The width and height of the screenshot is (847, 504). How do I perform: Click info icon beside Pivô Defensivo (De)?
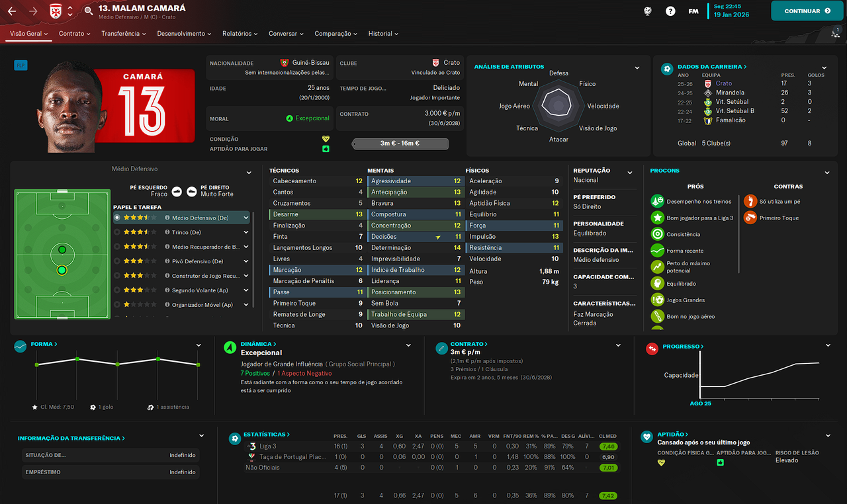[167, 261]
